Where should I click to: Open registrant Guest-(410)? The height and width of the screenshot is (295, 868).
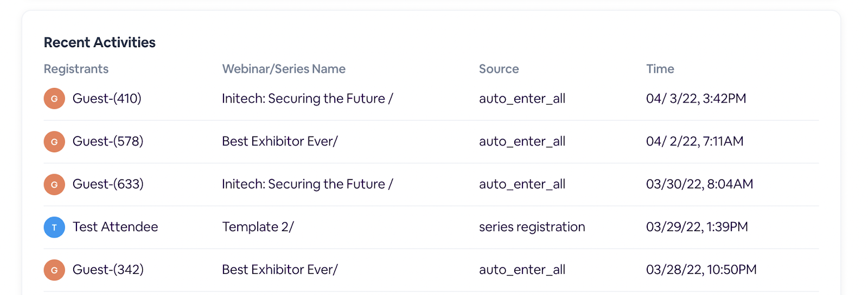click(x=107, y=99)
